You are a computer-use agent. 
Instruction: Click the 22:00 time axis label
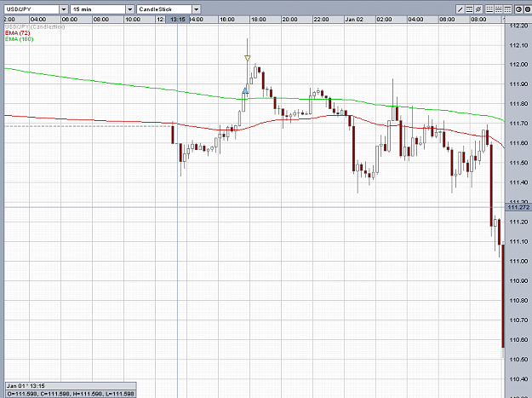(x=321, y=20)
